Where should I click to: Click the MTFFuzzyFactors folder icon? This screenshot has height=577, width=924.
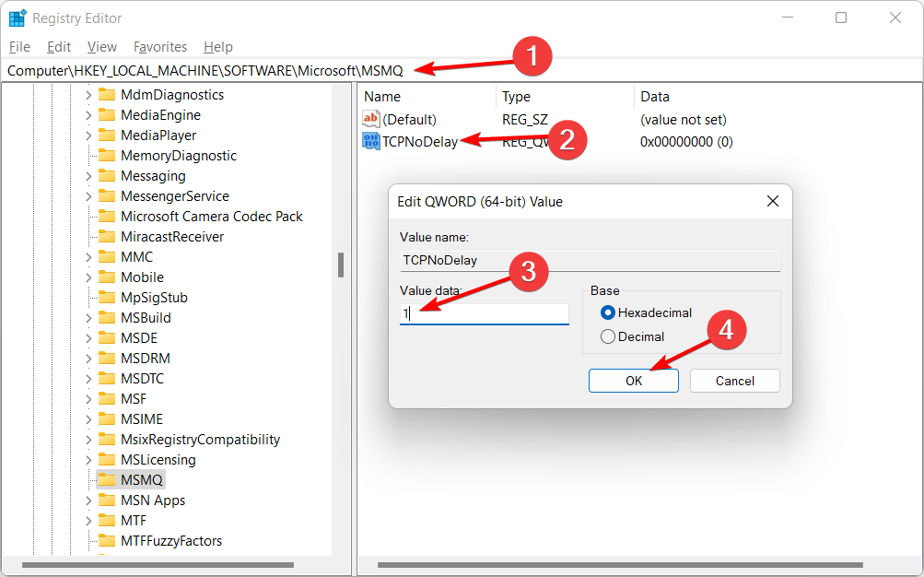pyautogui.click(x=106, y=540)
